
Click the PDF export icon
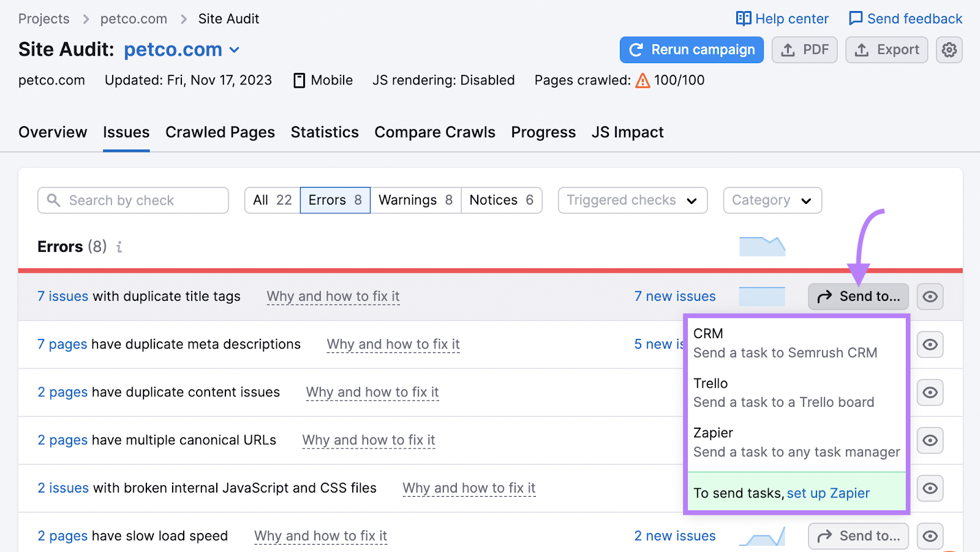(788, 50)
